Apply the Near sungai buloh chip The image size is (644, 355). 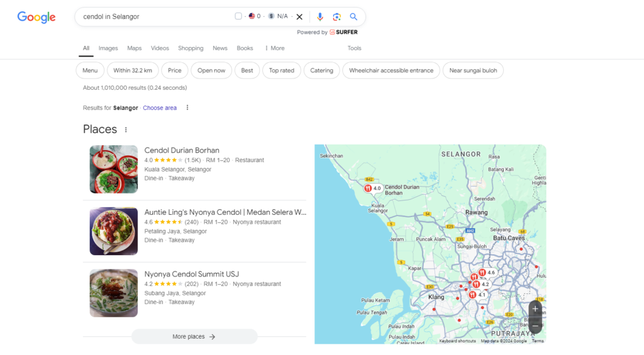click(x=473, y=70)
